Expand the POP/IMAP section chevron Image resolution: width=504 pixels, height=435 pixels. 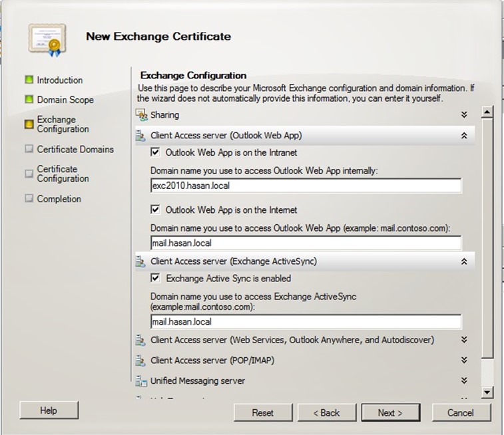pyautogui.click(x=464, y=361)
